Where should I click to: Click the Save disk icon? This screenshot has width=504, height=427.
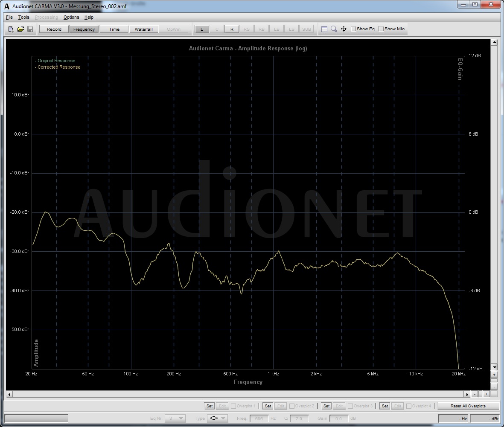[x=30, y=29]
